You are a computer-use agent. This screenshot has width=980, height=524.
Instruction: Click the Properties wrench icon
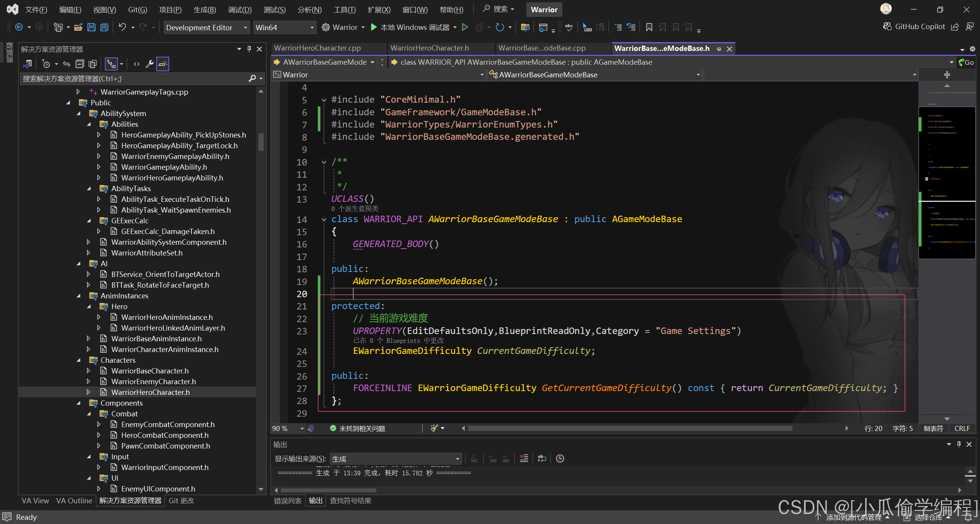coord(149,64)
